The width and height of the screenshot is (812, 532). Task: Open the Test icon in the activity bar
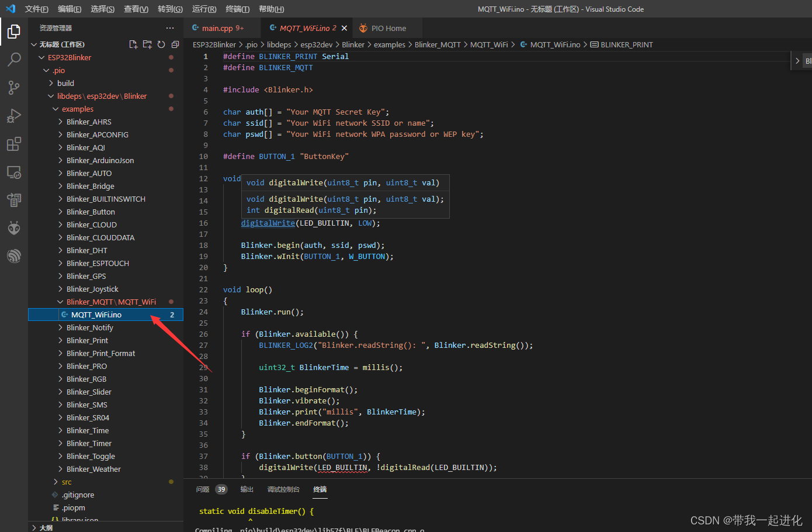click(14, 200)
